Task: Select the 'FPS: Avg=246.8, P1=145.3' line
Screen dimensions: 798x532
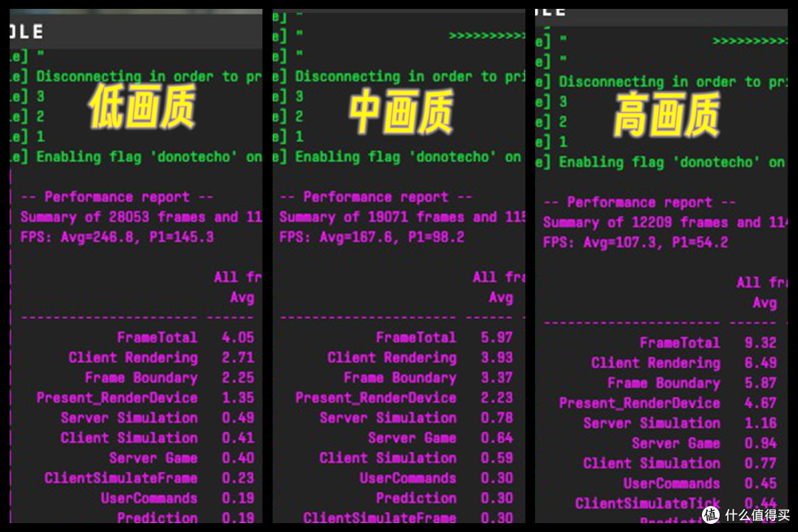Action: point(117,237)
